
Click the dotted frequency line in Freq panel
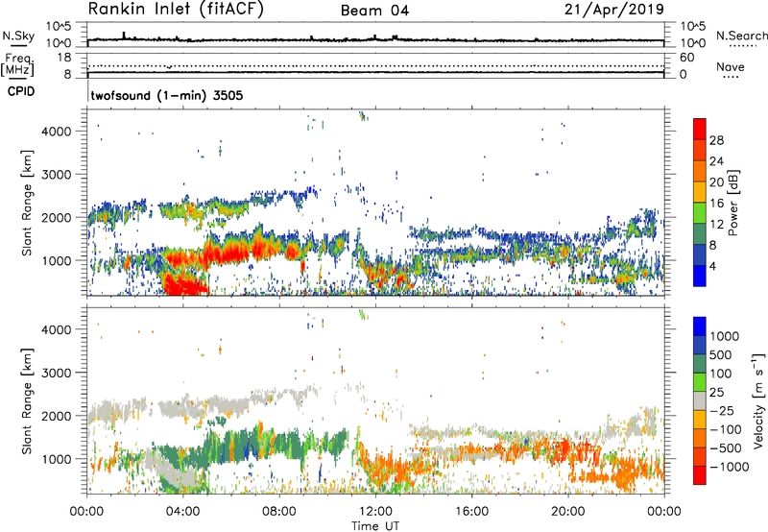click(375, 65)
